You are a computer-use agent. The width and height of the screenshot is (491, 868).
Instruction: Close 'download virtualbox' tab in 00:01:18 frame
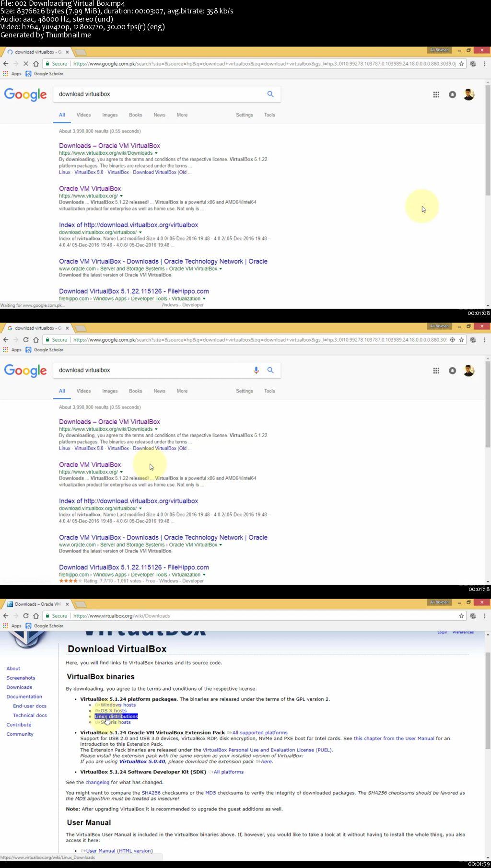[67, 328]
